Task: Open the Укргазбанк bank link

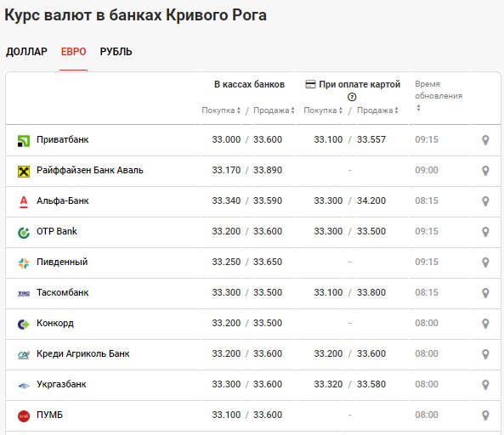Action: click(x=61, y=384)
